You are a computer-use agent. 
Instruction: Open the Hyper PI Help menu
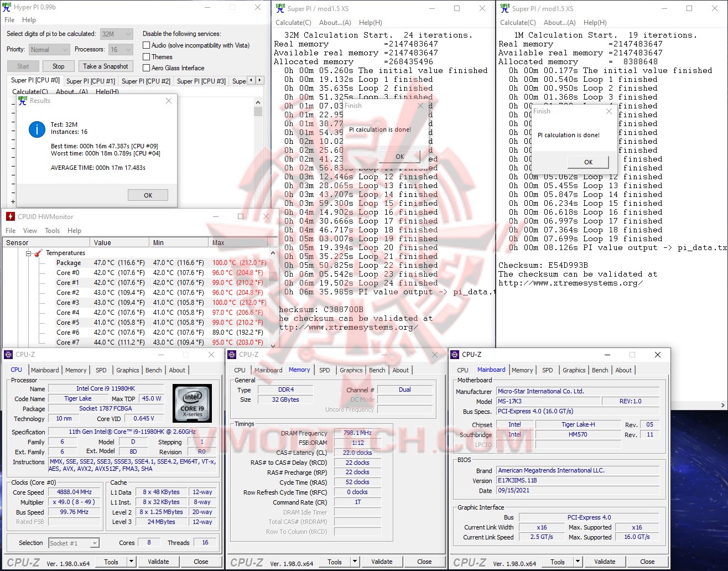coord(29,19)
